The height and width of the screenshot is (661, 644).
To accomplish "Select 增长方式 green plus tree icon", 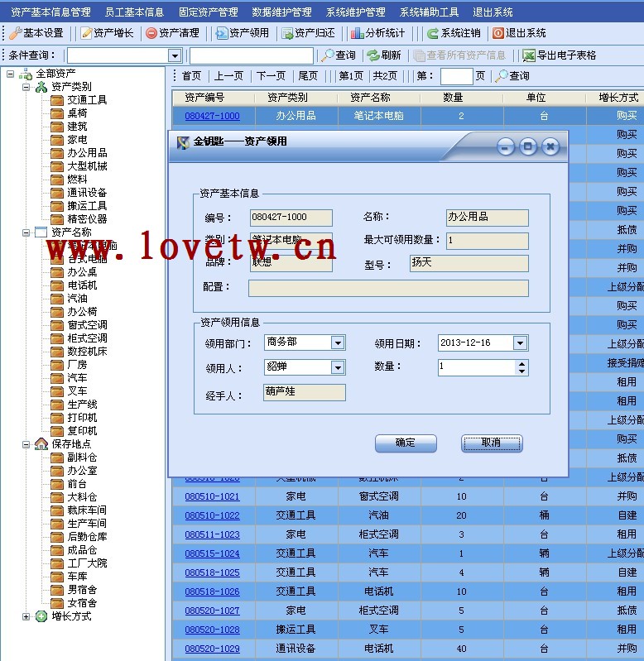I will 41,616.
